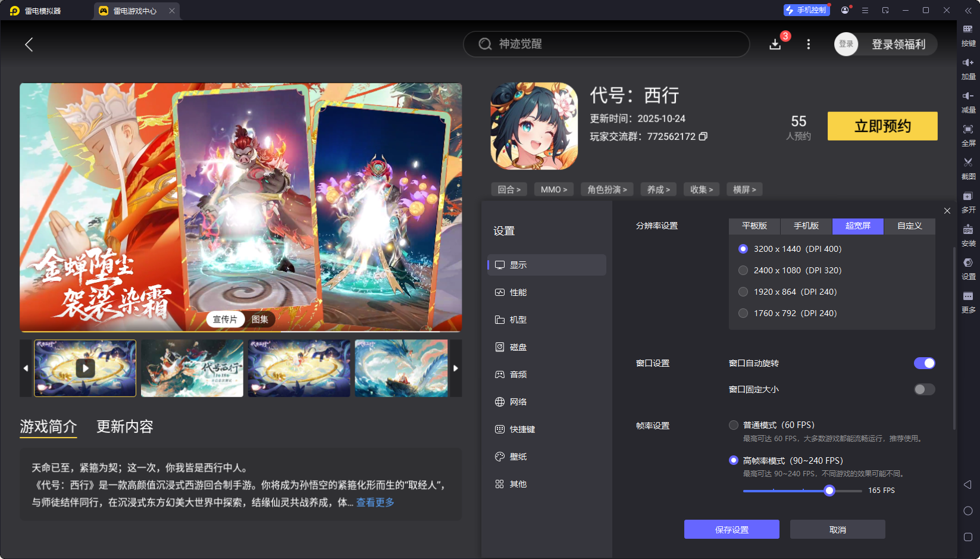
Task: Open the three-dot more options menu
Action: coord(808,44)
